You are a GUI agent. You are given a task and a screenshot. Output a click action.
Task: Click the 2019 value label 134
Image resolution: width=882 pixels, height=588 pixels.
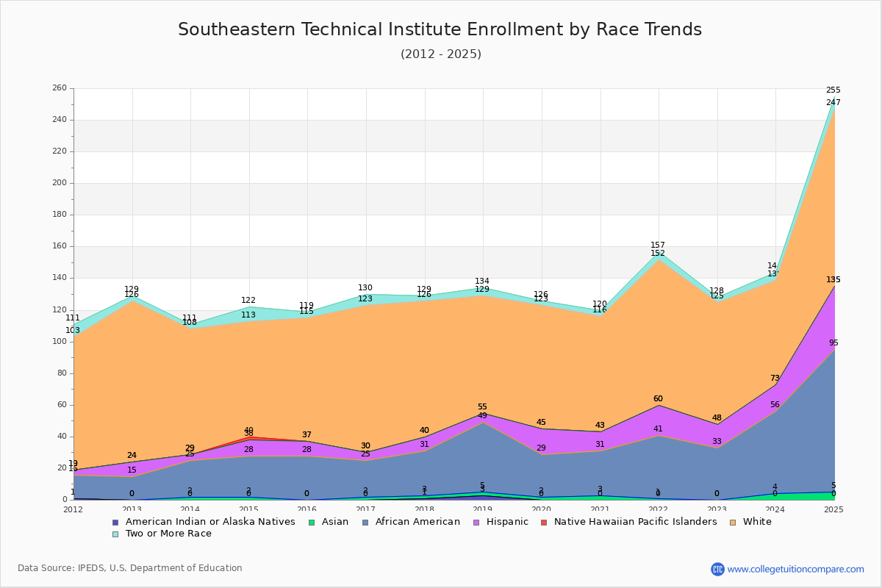point(482,282)
